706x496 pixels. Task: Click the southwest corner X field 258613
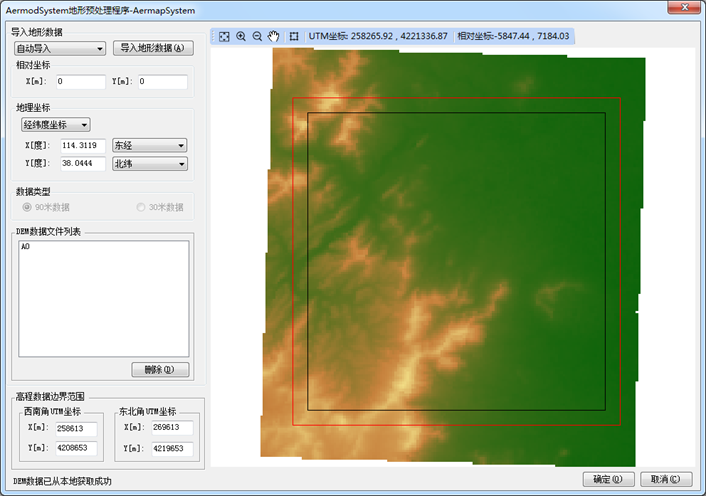point(74,428)
